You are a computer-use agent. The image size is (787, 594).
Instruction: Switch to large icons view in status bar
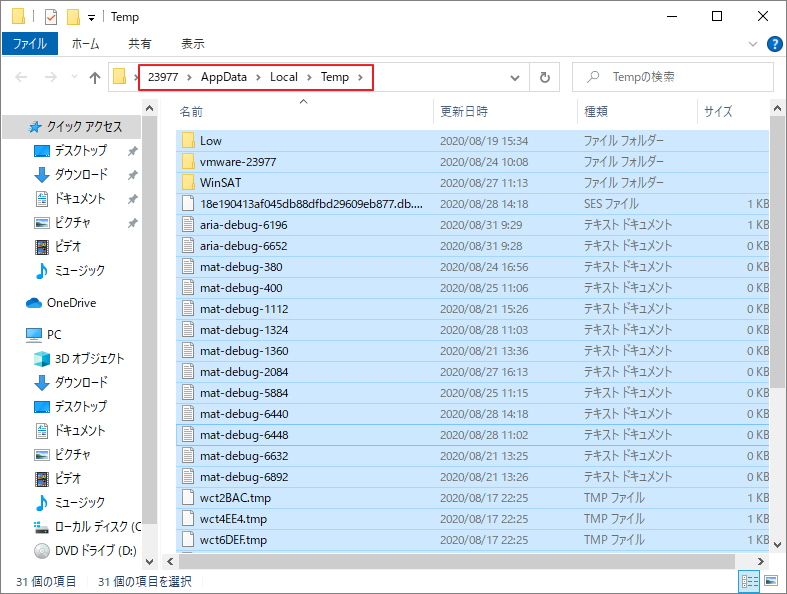click(771, 581)
